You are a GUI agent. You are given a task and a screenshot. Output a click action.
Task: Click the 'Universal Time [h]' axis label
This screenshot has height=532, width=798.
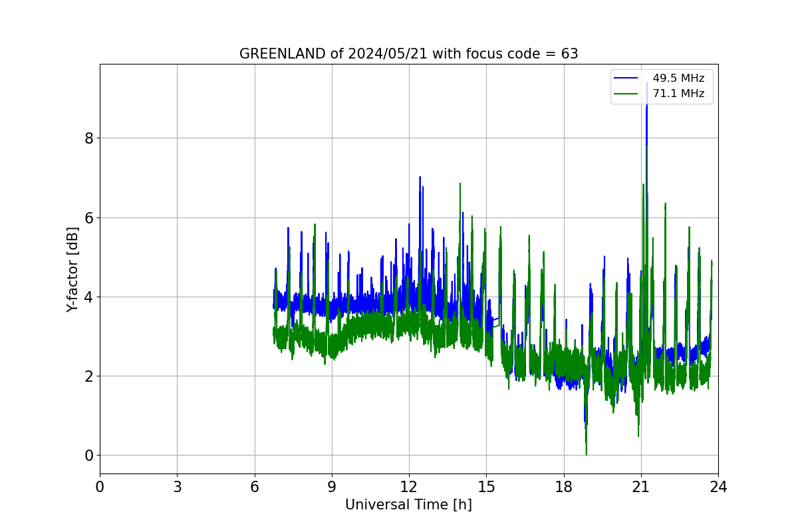tap(408, 505)
